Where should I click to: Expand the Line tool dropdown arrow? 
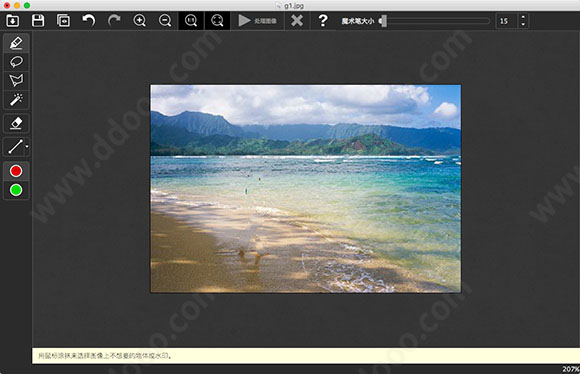pyautogui.click(x=27, y=146)
